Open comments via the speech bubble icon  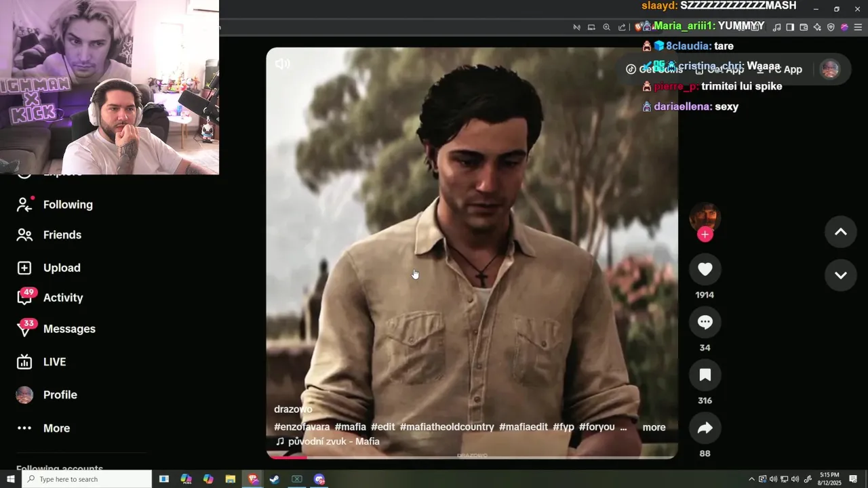point(705,323)
